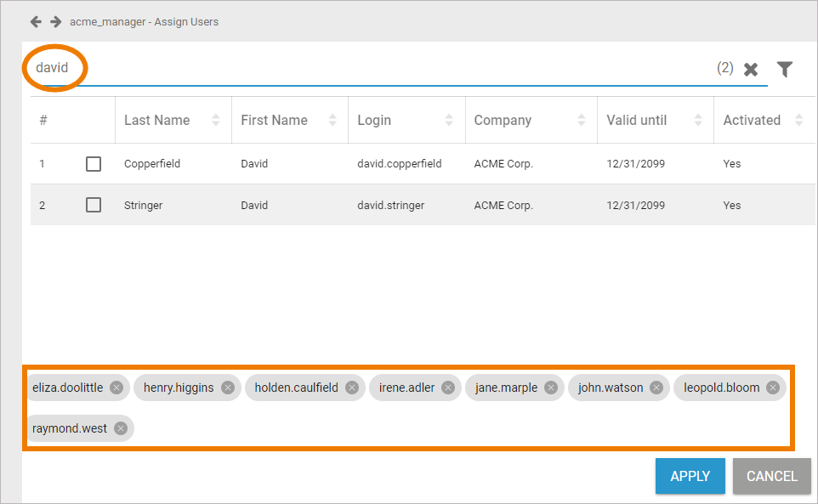
Task: Open the filter funnel icon
Action: (x=785, y=70)
